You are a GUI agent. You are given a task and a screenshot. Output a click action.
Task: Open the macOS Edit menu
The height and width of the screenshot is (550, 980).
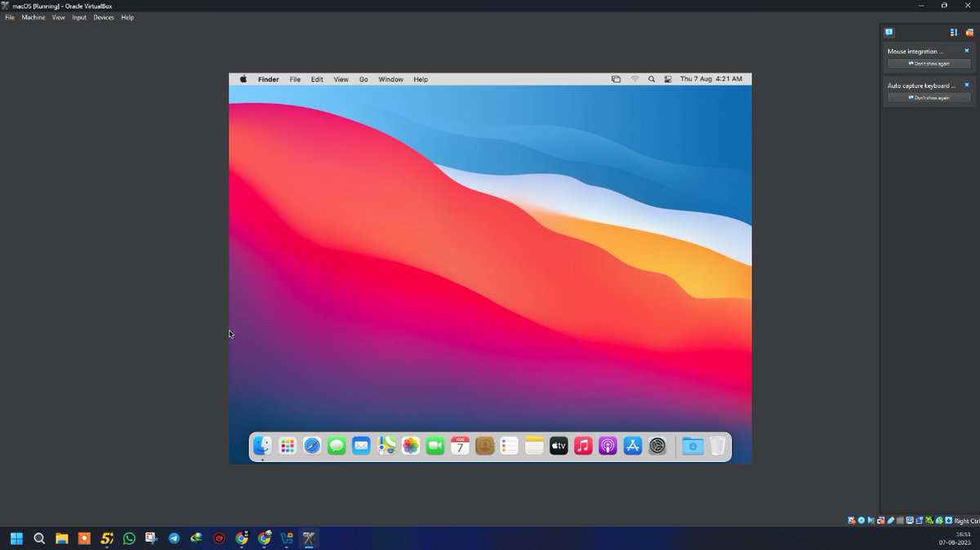317,79
